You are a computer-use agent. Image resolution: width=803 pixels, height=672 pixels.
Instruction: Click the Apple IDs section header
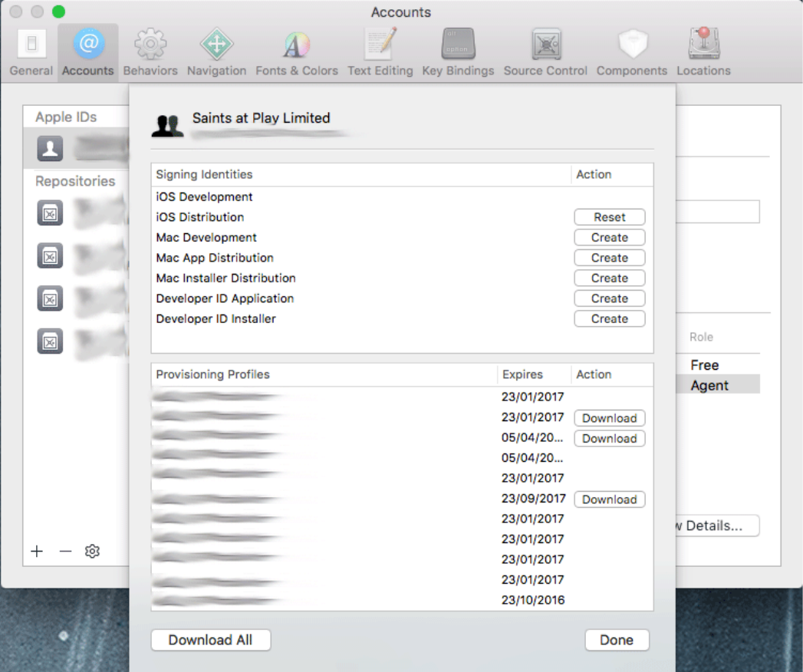click(x=66, y=117)
